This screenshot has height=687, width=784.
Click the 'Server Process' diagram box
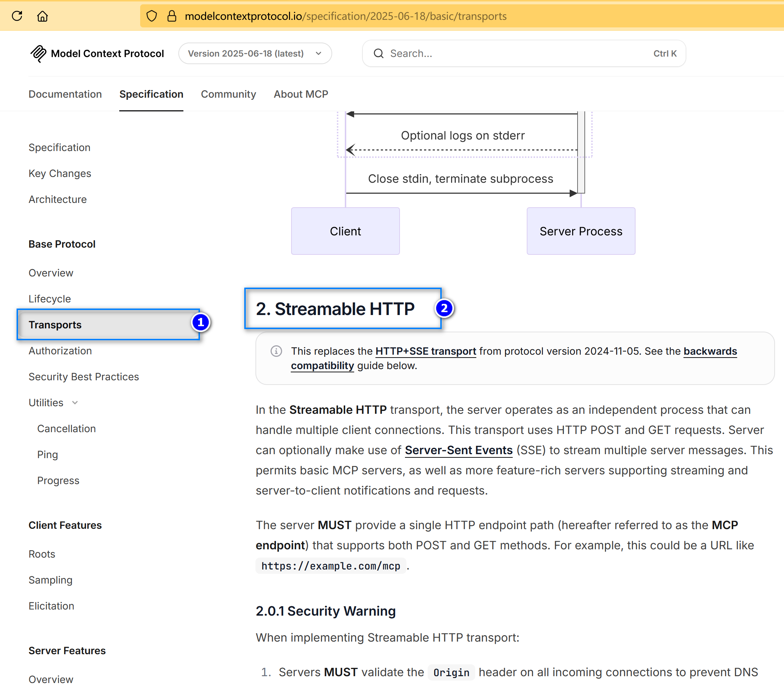coord(581,231)
